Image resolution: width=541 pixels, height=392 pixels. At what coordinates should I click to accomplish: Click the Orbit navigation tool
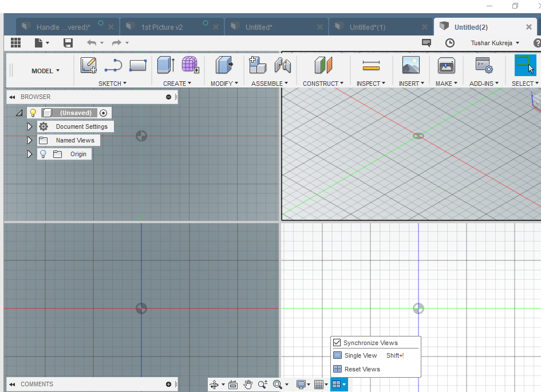pos(214,385)
